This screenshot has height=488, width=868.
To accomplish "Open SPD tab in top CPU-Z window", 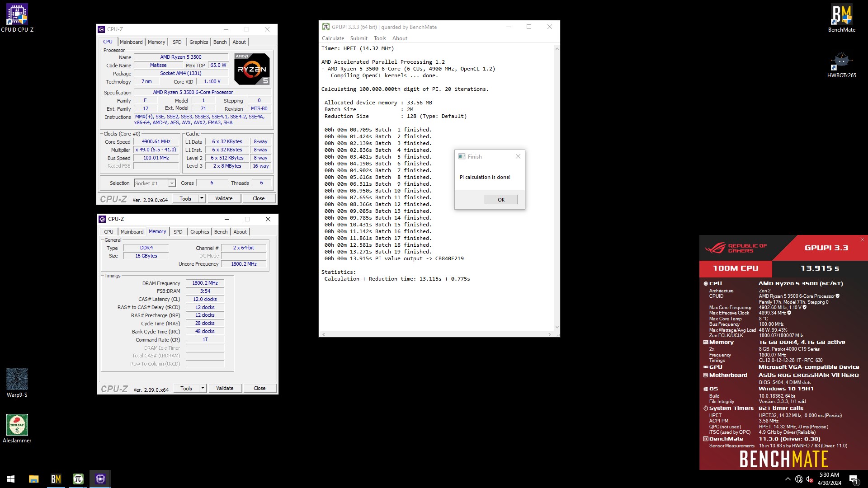I will click(177, 42).
